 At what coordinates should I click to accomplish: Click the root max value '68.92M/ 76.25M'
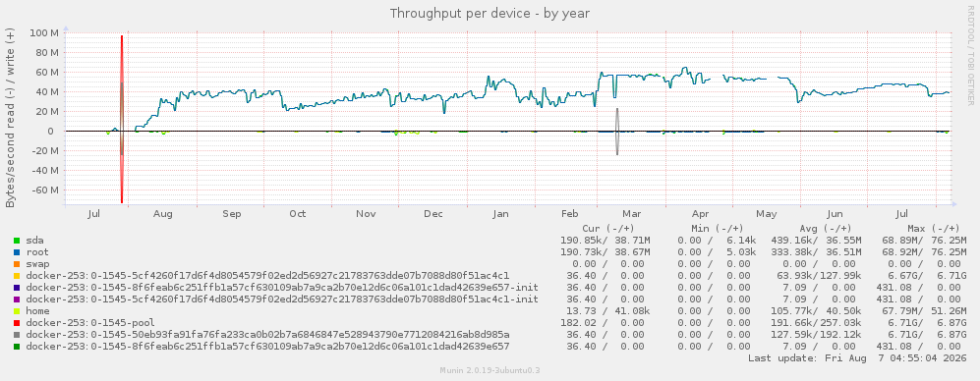(925, 251)
